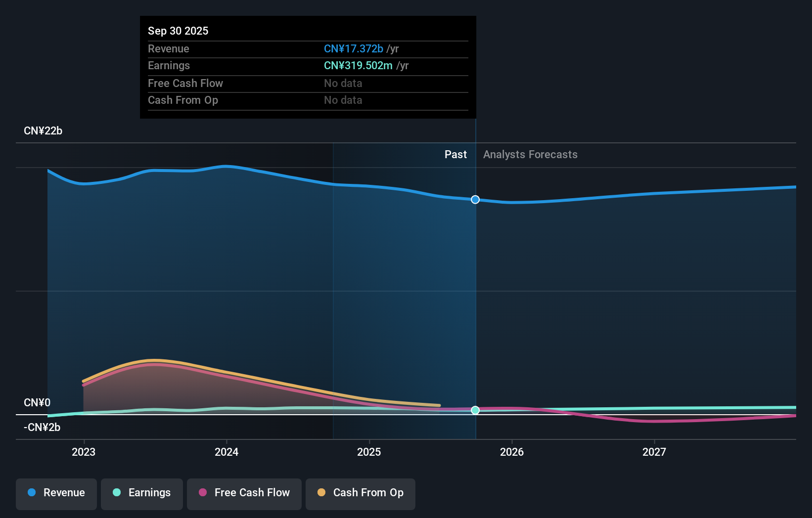Click the CN¥22b y-axis label
Screen dimensions: 812x518
point(43,131)
